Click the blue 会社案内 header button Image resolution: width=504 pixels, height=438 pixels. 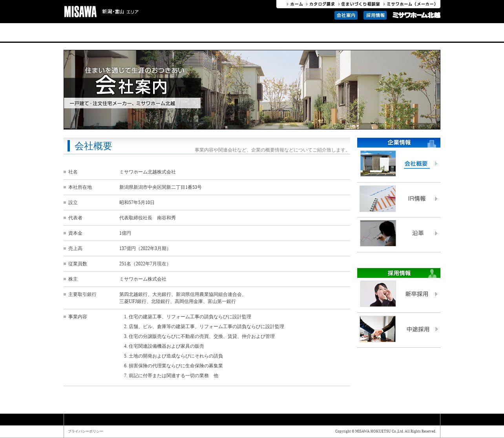point(346,15)
